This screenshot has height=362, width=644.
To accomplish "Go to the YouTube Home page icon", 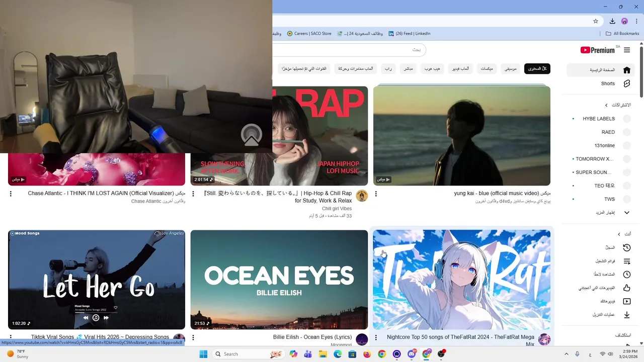I will pos(627,70).
